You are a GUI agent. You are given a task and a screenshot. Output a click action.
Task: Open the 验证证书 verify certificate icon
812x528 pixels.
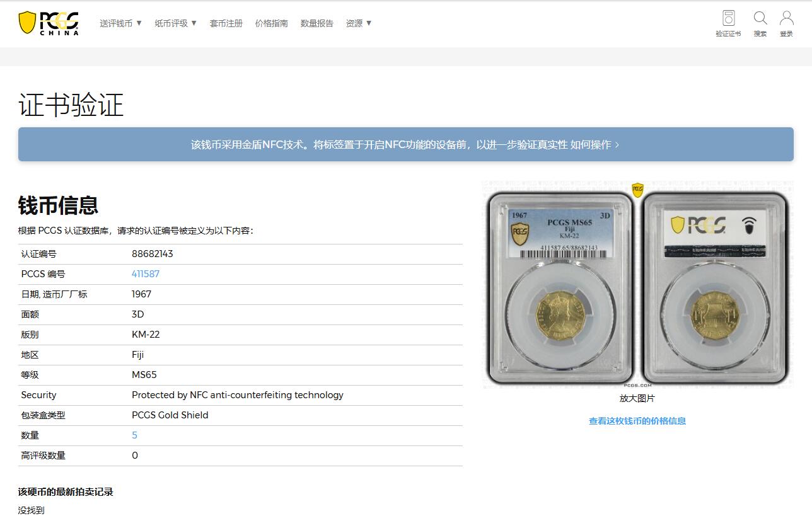728,23
